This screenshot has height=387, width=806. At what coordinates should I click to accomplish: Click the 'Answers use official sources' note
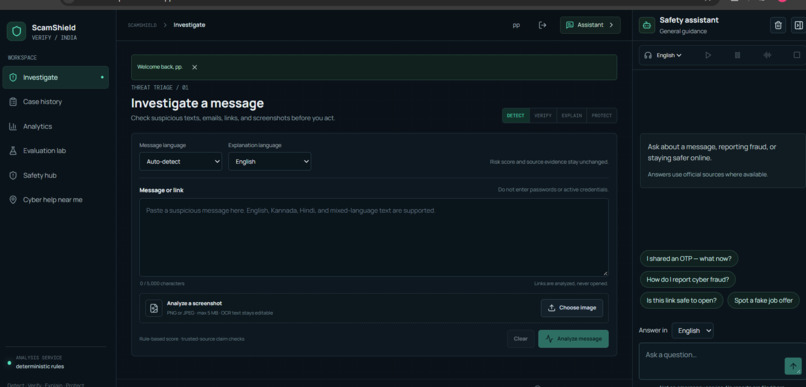[707, 175]
